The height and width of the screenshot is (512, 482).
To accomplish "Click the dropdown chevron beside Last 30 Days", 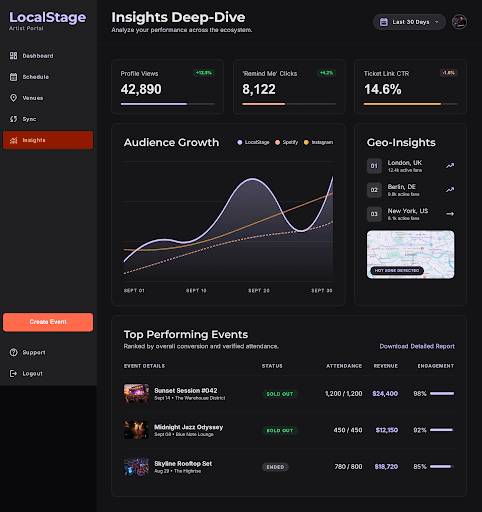I will pos(437,22).
